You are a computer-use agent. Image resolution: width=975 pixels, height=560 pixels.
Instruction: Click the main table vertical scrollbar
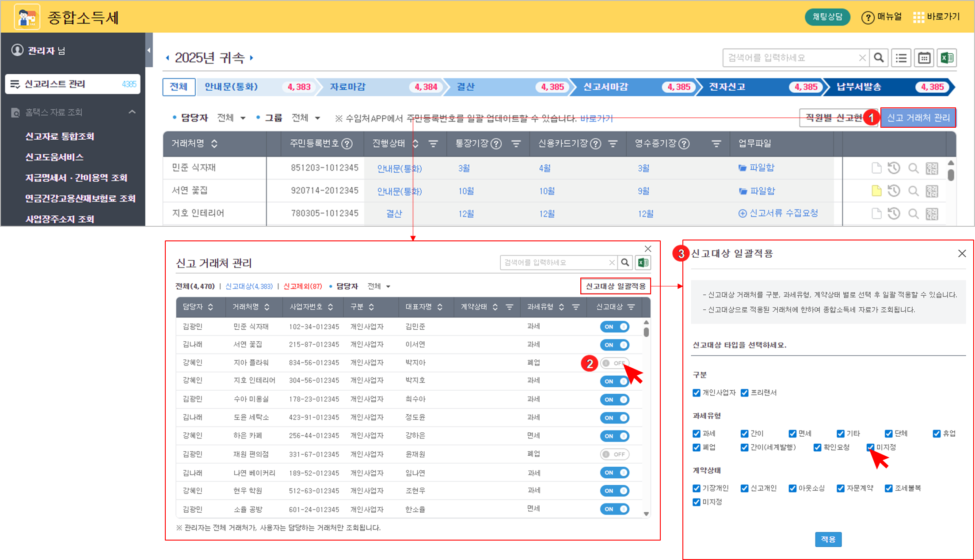point(951,175)
